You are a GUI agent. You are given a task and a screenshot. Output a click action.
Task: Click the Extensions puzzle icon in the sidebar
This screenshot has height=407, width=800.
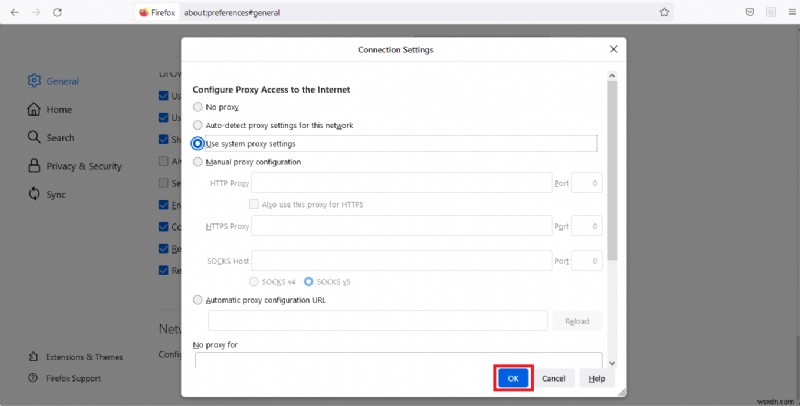[x=33, y=357]
